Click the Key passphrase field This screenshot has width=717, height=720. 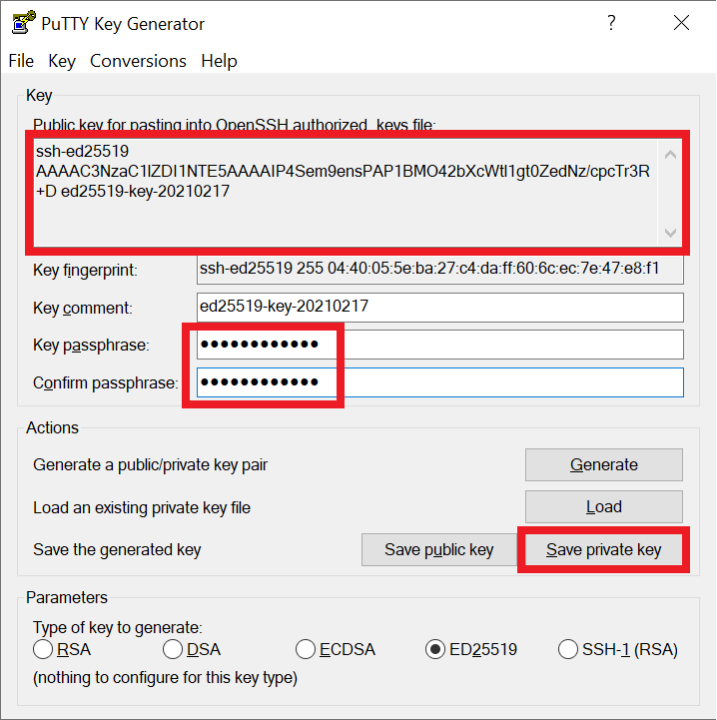440,344
